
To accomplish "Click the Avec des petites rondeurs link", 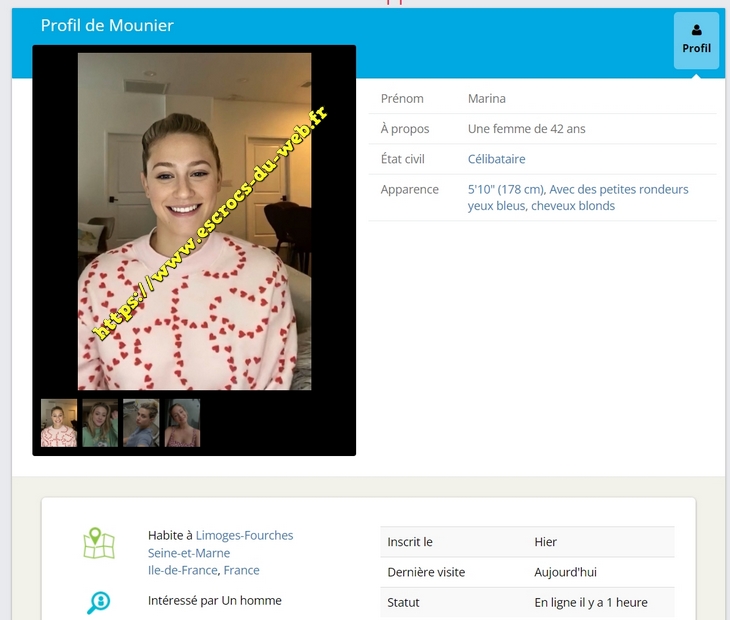I will [x=619, y=189].
